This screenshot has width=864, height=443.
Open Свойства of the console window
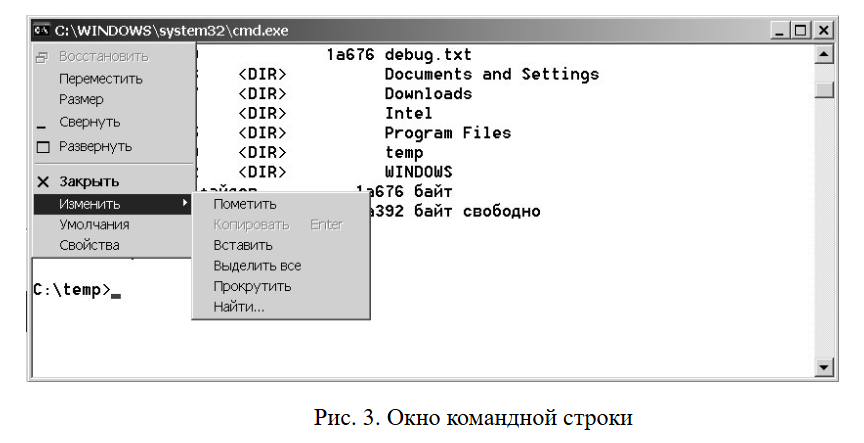pyautogui.click(x=89, y=245)
